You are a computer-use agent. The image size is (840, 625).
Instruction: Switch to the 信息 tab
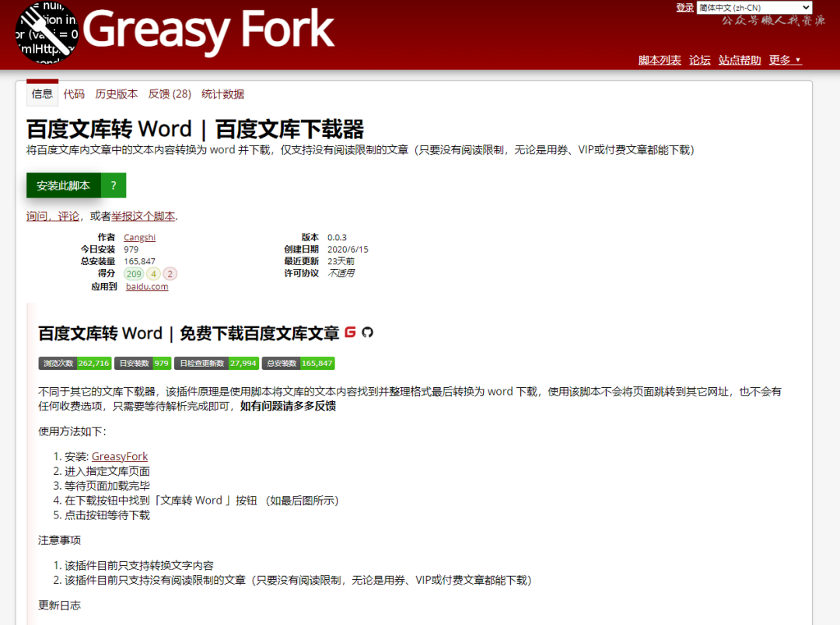42,94
